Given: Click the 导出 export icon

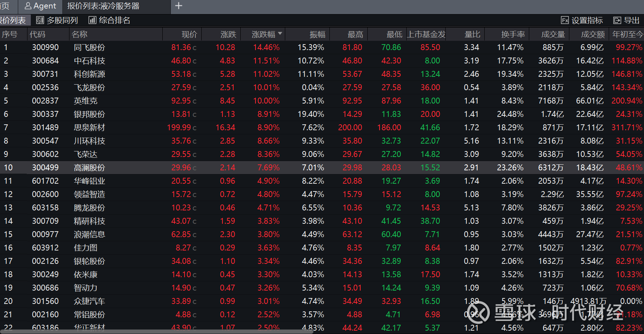Looking at the screenshot, I should tap(617, 20).
